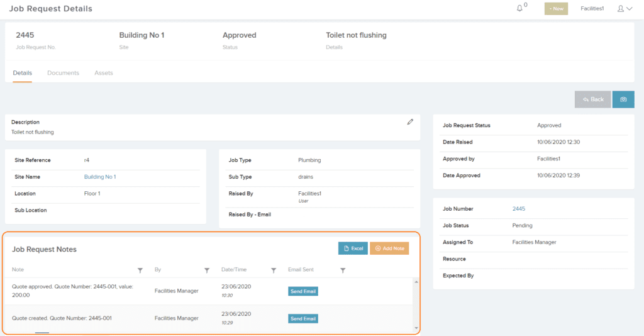Image resolution: width=644 pixels, height=336 pixels.
Task: Add a new job request note
Action: 389,248
